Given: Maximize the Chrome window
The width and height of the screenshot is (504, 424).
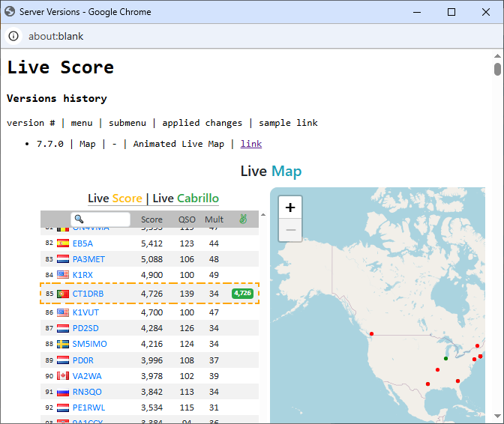Looking at the screenshot, I should pyautogui.click(x=451, y=12).
